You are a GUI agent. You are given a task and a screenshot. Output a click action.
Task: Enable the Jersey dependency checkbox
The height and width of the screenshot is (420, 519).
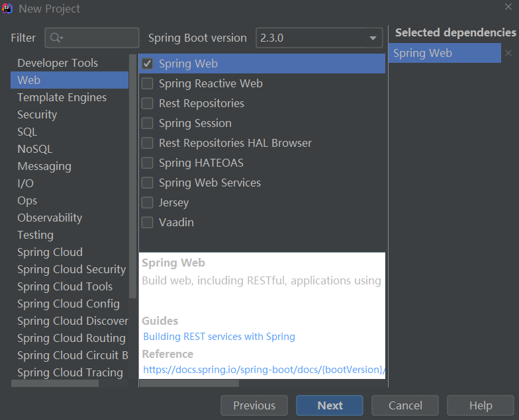coord(148,203)
